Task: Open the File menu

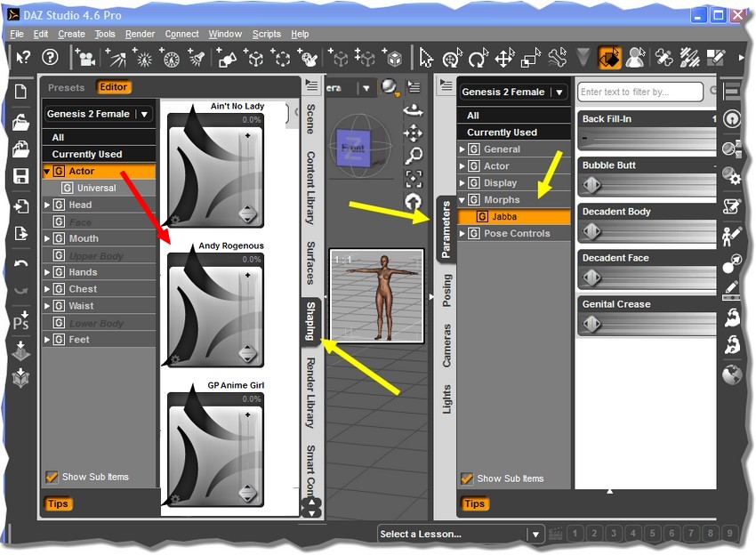Action: (x=17, y=34)
